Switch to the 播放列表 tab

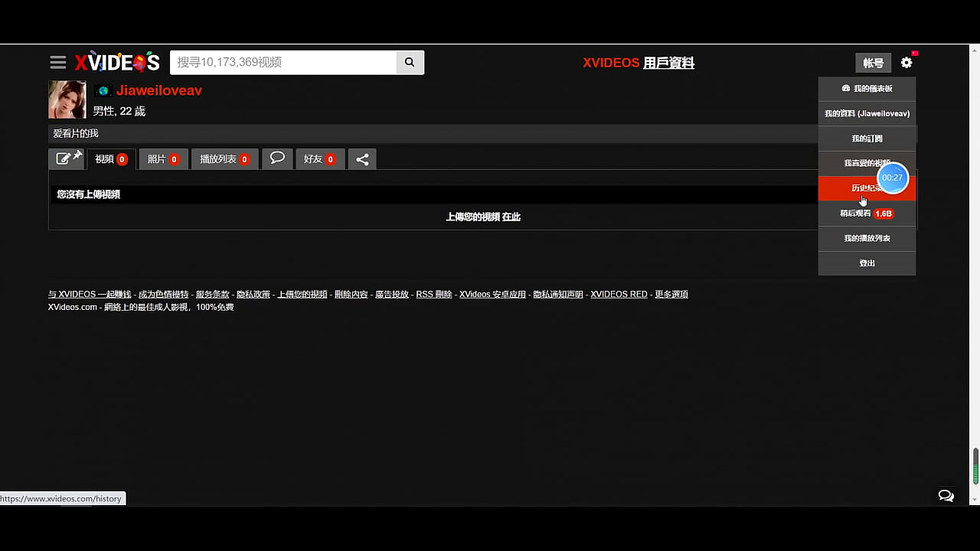[224, 159]
